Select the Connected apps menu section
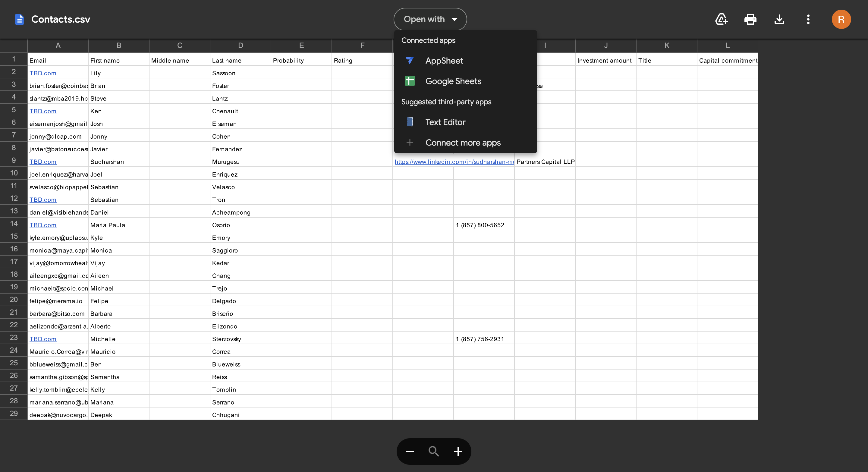 click(x=428, y=41)
